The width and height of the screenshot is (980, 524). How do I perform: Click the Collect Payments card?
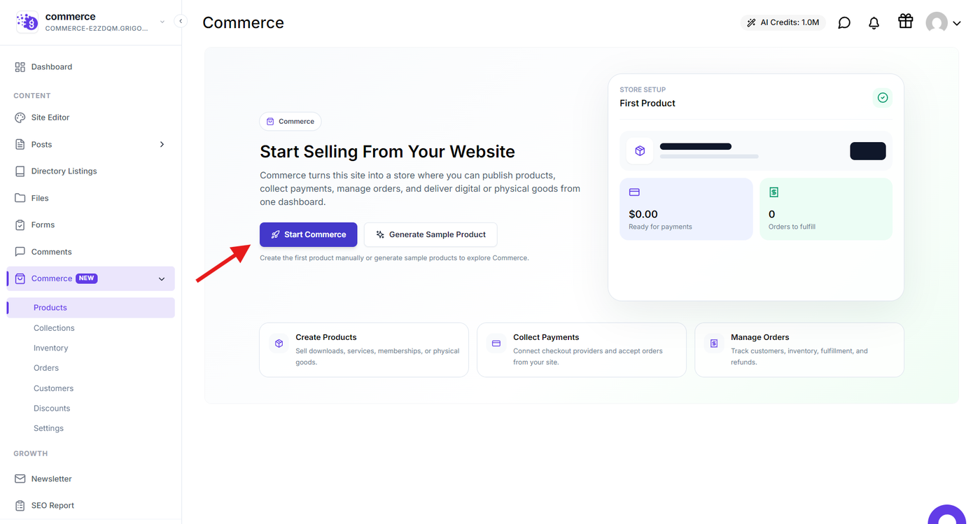point(582,350)
